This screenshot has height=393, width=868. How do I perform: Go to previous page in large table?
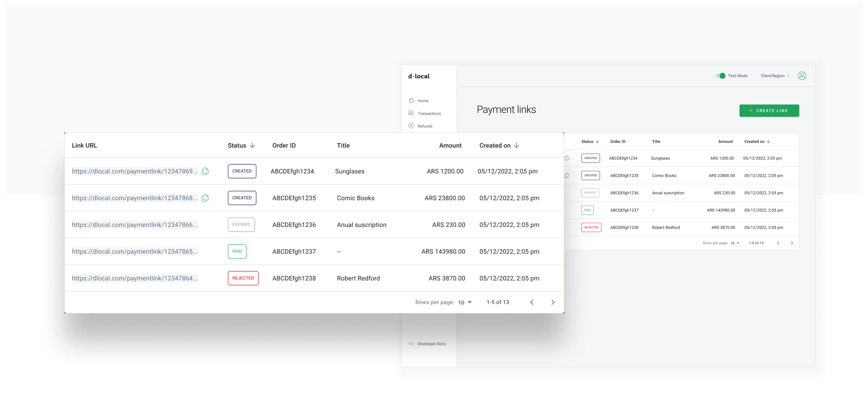(x=532, y=302)
